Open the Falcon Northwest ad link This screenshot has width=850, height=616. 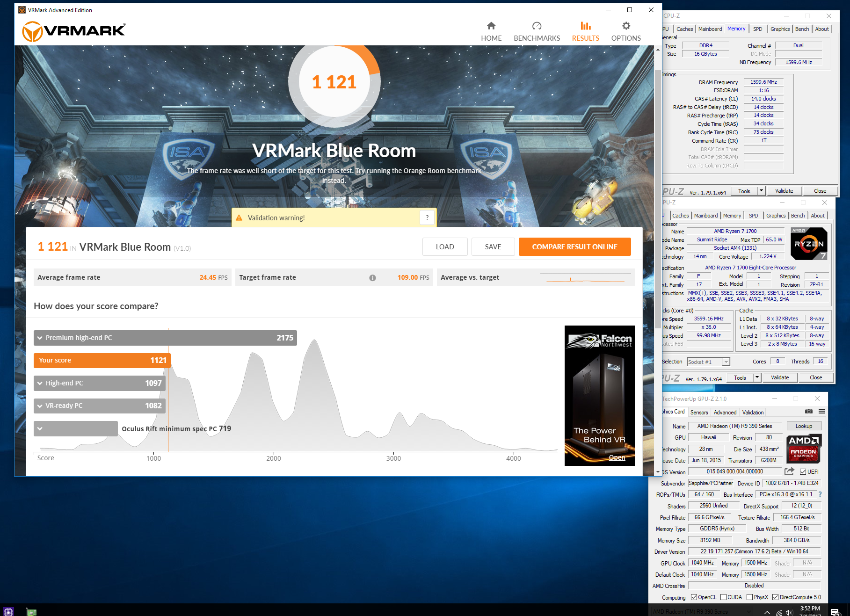[617, 458]
